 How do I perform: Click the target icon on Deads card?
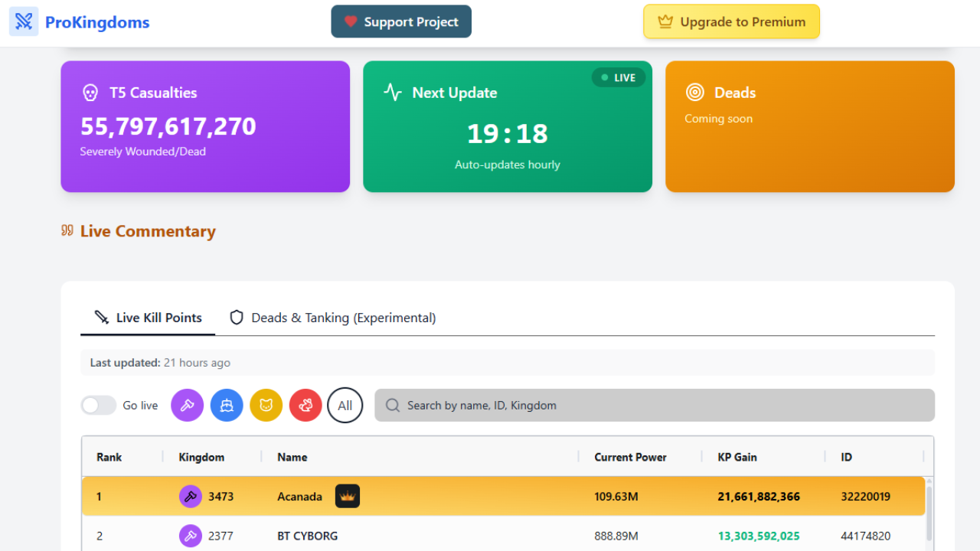(695, 93)
